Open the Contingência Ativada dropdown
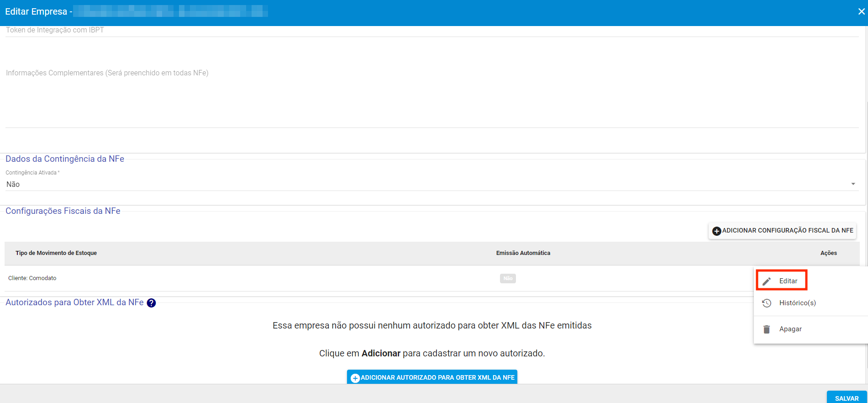The width and height of the screenshot is (868, 403). click(431, 184)
